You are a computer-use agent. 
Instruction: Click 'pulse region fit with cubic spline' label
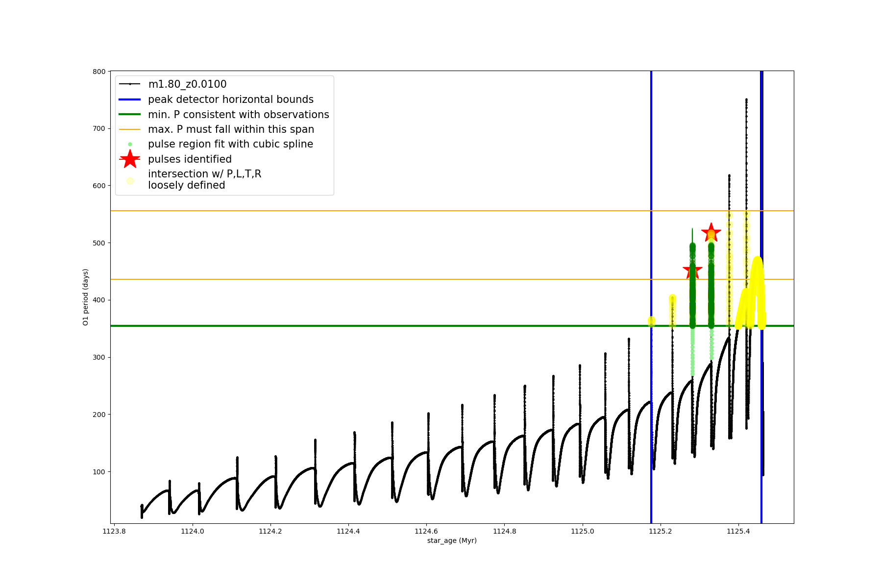pos(230,144)
